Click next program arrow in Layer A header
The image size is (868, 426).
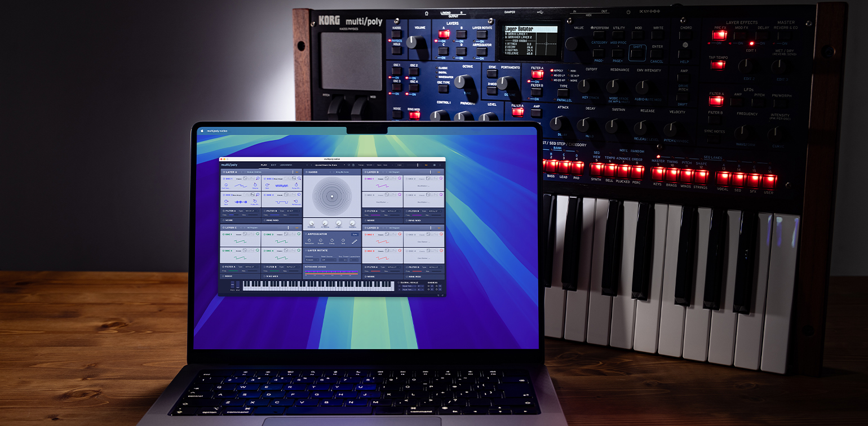click(245, 172)
